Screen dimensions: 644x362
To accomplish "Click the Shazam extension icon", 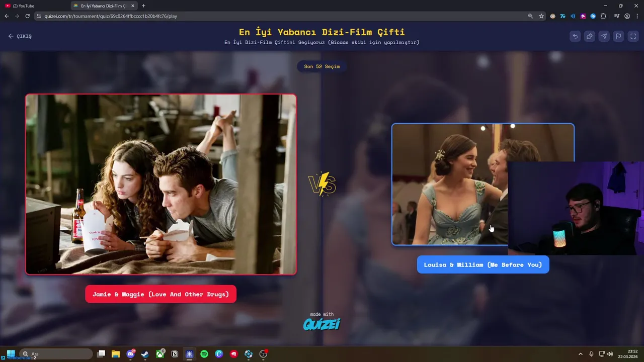I will [x=593, y=16].
